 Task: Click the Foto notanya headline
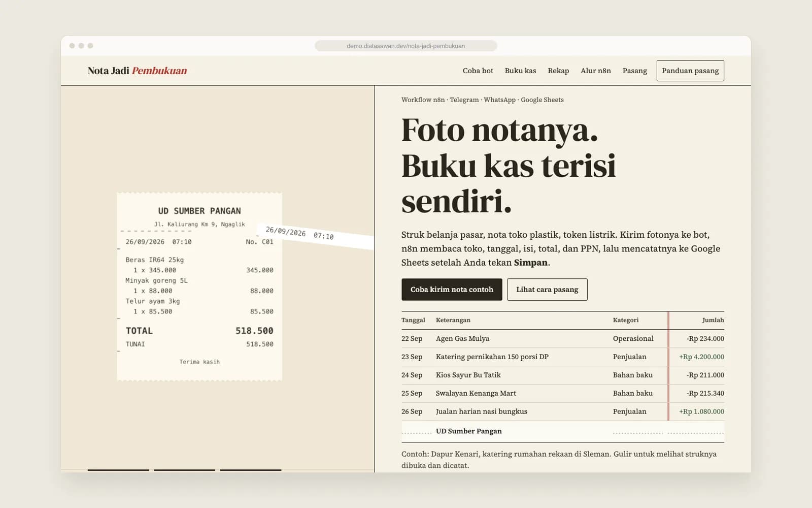tap(509, 166)
